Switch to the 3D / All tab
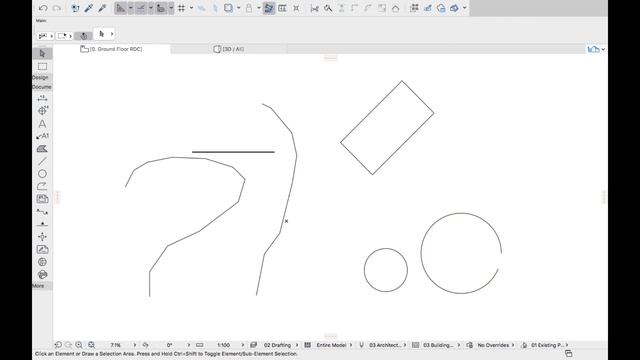Viewport: 640px width, 360px height. point(229,49)
